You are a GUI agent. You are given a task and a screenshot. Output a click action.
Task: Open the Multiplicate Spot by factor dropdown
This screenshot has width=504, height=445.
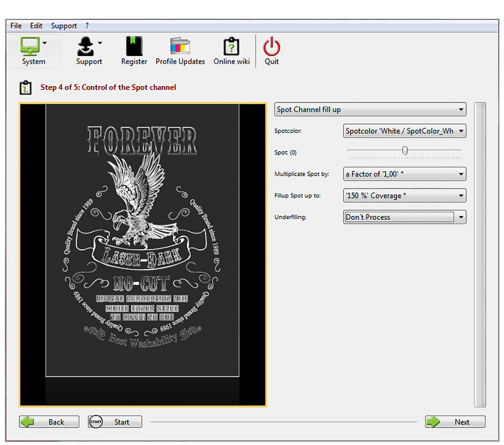click(x=404, y=174)
